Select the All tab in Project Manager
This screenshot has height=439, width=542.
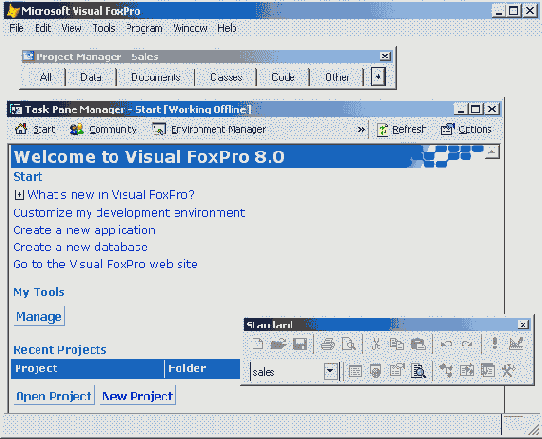click(x=46, y=77)
